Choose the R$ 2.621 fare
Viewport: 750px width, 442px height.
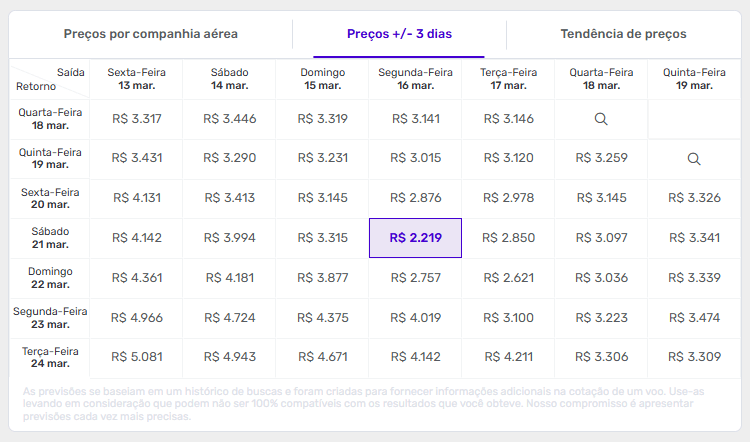coord(508,278)
